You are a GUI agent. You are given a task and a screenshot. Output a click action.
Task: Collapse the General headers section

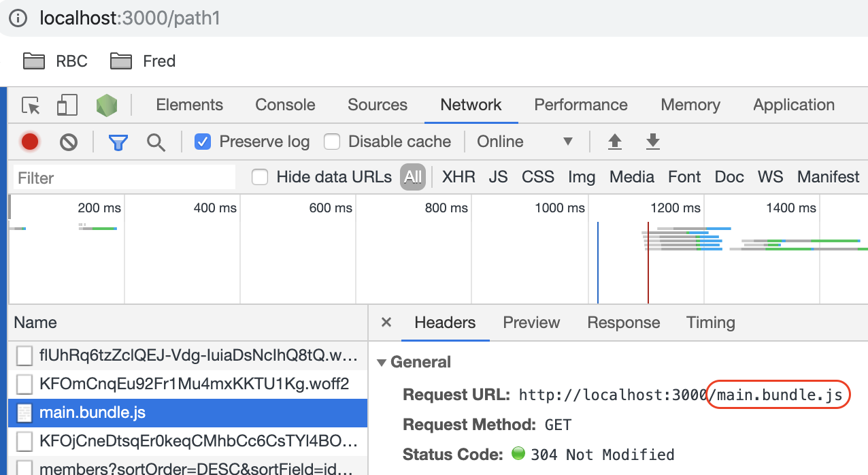[382, 363]
